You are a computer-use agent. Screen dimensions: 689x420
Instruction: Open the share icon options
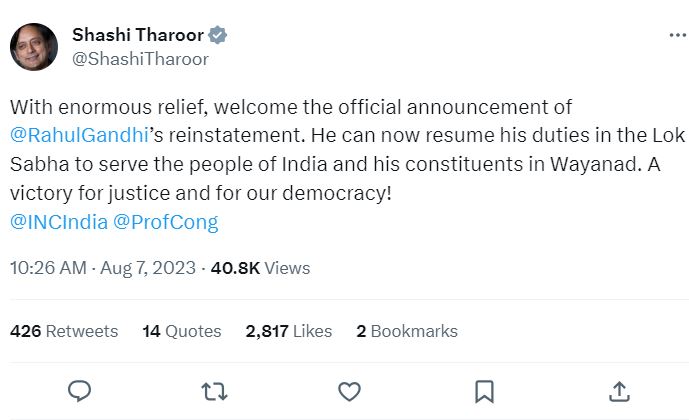(x=618, y=389)
